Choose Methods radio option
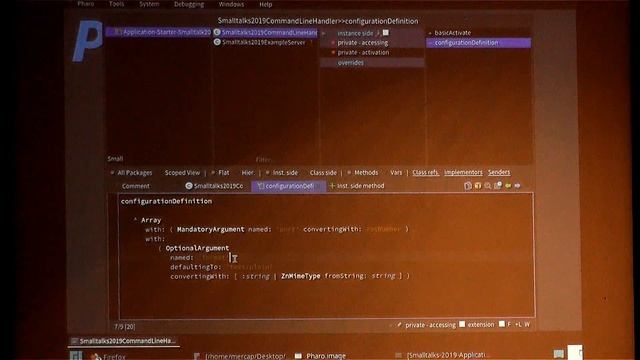 (362, 173)
